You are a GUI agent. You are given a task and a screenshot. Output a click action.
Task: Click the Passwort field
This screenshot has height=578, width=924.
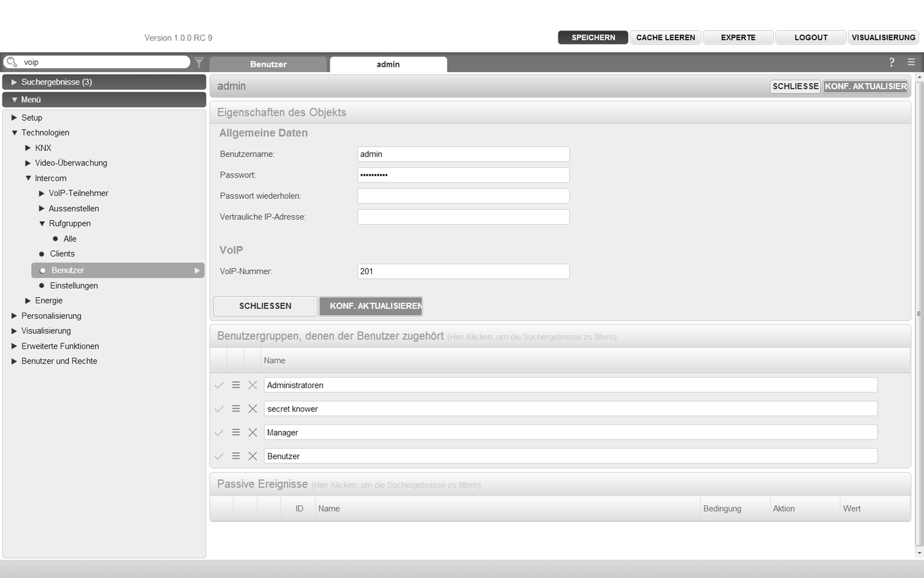[463, 175]
